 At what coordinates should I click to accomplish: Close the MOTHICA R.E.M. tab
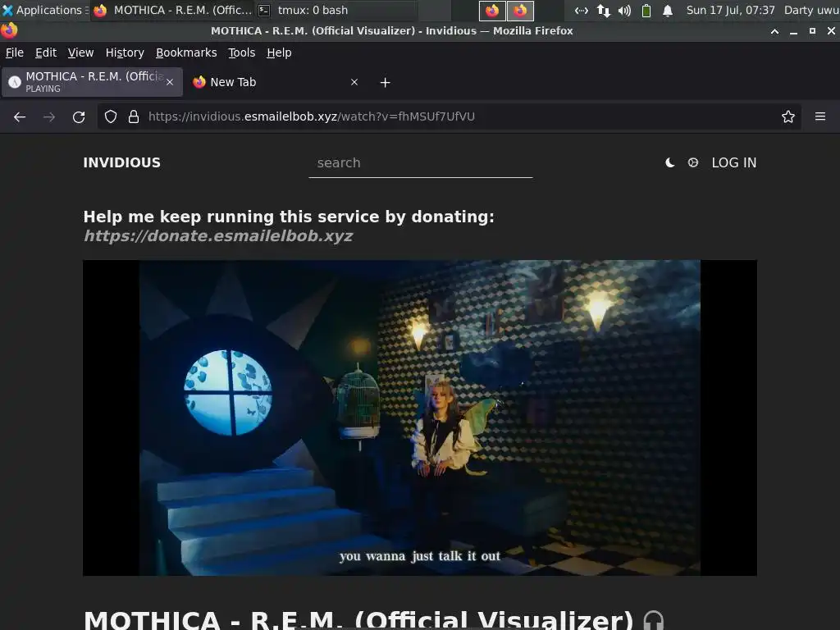point(170,82)
